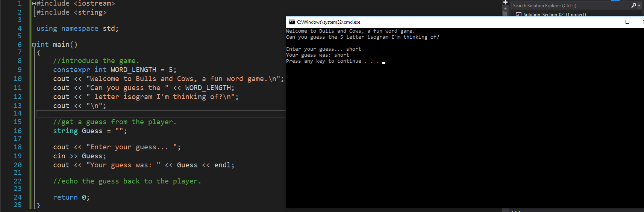Click the console line 'Your guess was: short'
Viewport: 644px width, 212px height.
point(318,55)
